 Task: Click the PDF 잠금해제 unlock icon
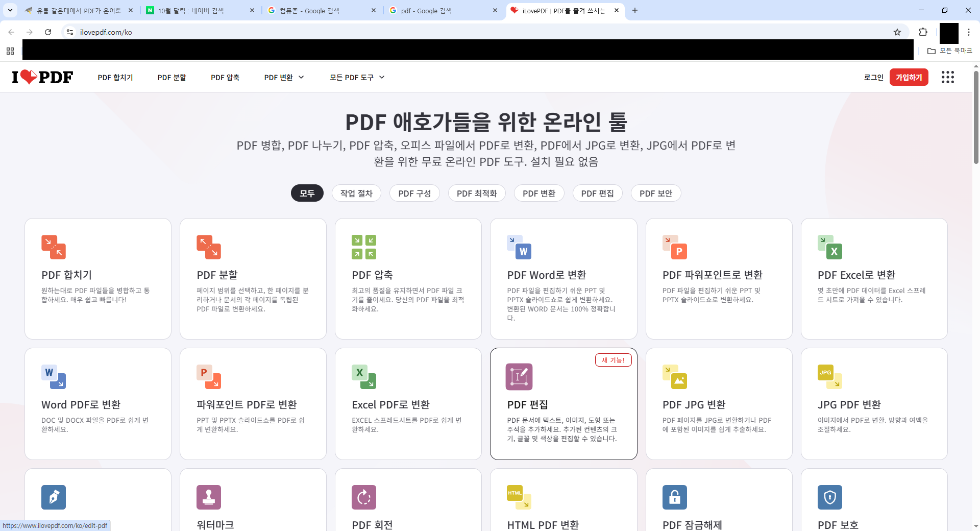(x=674, y=497)
